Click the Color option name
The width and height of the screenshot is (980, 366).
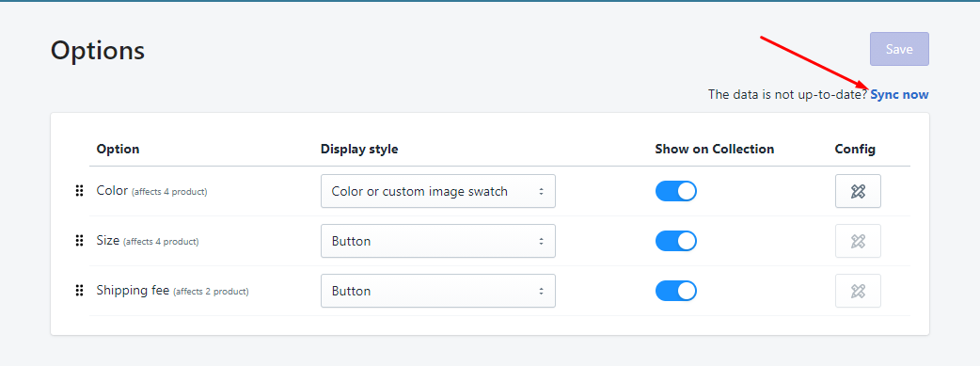pyautogui.click(x=112, y=190)
